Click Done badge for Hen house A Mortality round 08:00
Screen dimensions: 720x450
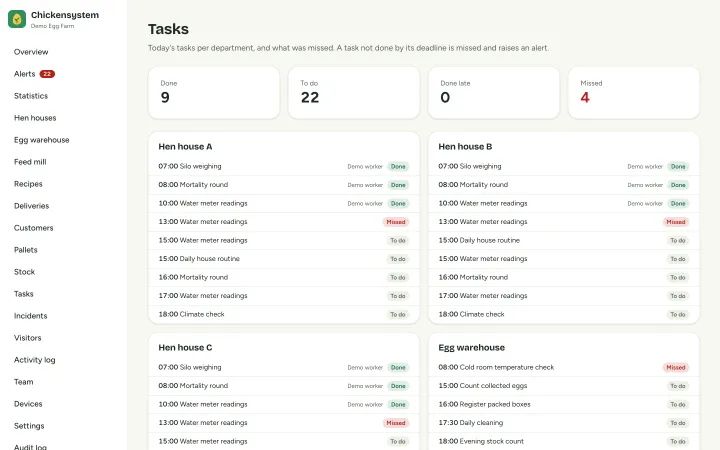pyautogui.click(x=398, y=185)
